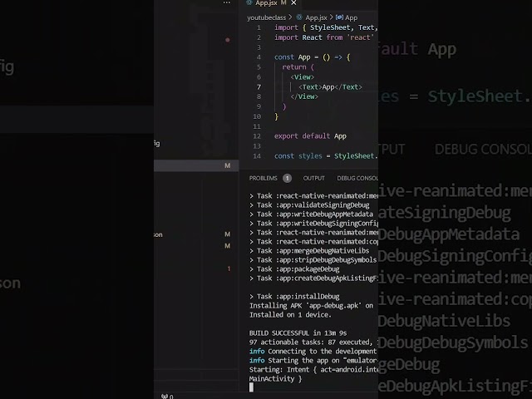Switch to the OUTPUT panel tab
This screenshot has width=532, height=399.
[x=314, y=179]
